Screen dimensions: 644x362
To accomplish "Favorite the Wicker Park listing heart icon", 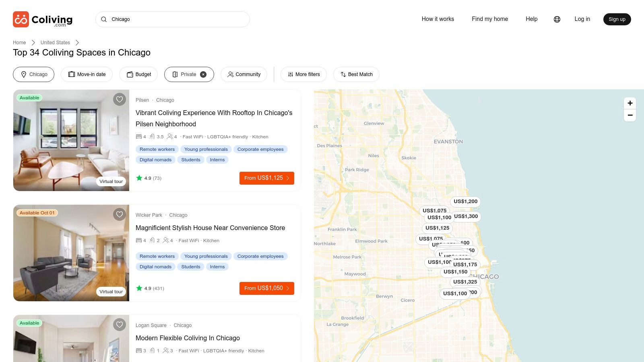I will (x=120, y=214).
